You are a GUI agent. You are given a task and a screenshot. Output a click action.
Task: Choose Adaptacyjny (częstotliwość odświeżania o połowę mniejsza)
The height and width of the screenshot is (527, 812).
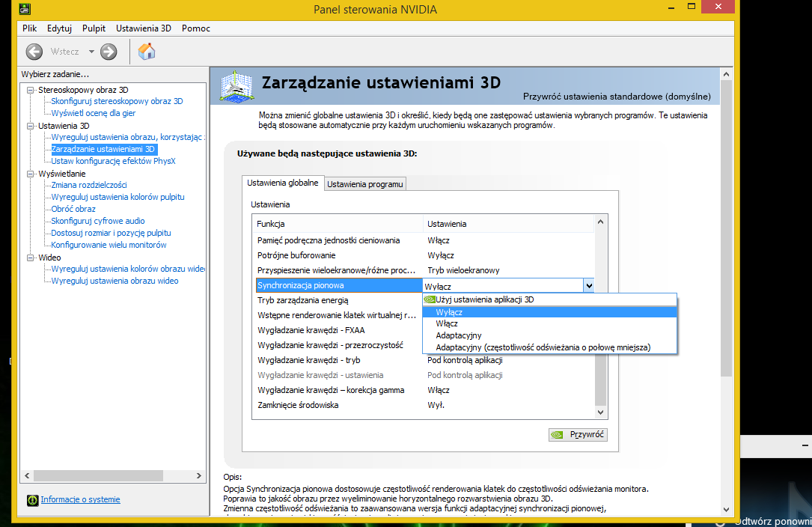[x=549, y=347]
